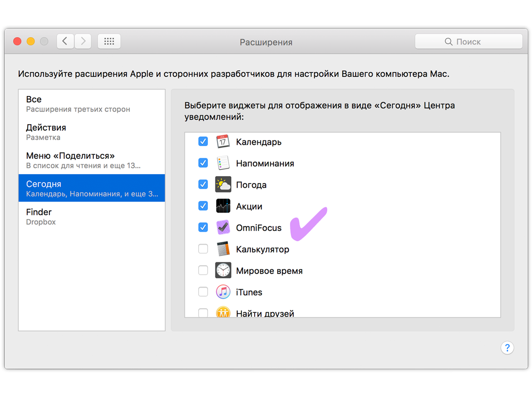This screenshot has width=532, height=415.
Task: Click the Поиск search field
Action: pos(469,41)
